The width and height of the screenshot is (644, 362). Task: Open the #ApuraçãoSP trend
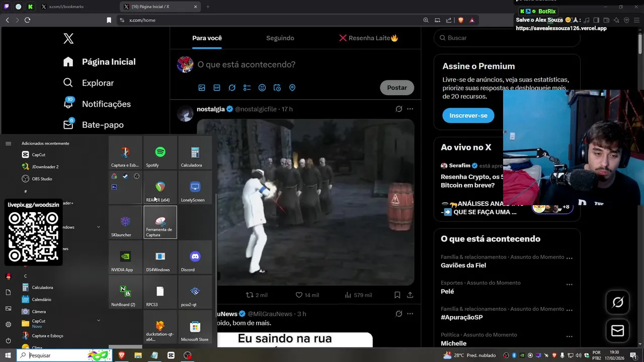[462, 317]
